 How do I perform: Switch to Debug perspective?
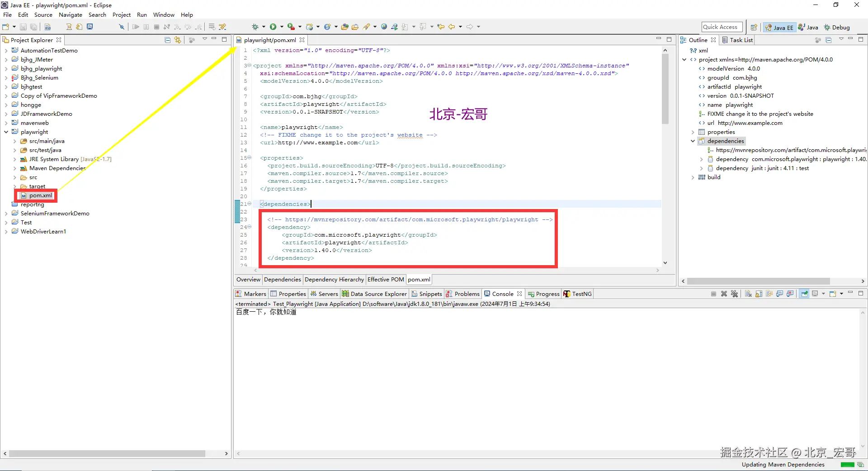(837, 27)
